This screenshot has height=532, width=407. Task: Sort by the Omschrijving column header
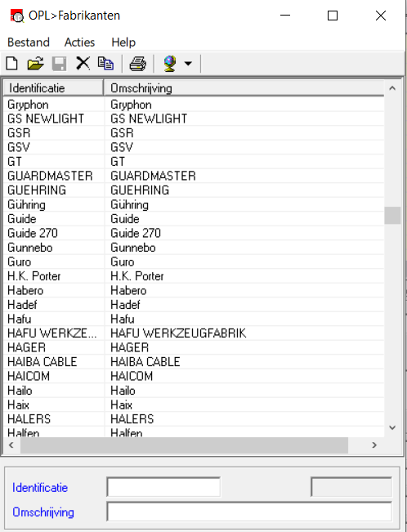click(x=244, y=88)
